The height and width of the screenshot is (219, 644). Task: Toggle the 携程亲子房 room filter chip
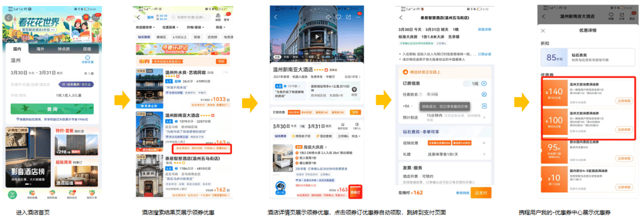tap(301, 136)
